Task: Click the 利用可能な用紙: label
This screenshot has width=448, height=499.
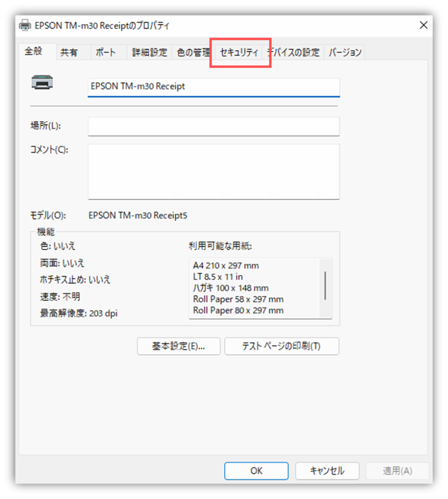Action: tap(220, 246)
